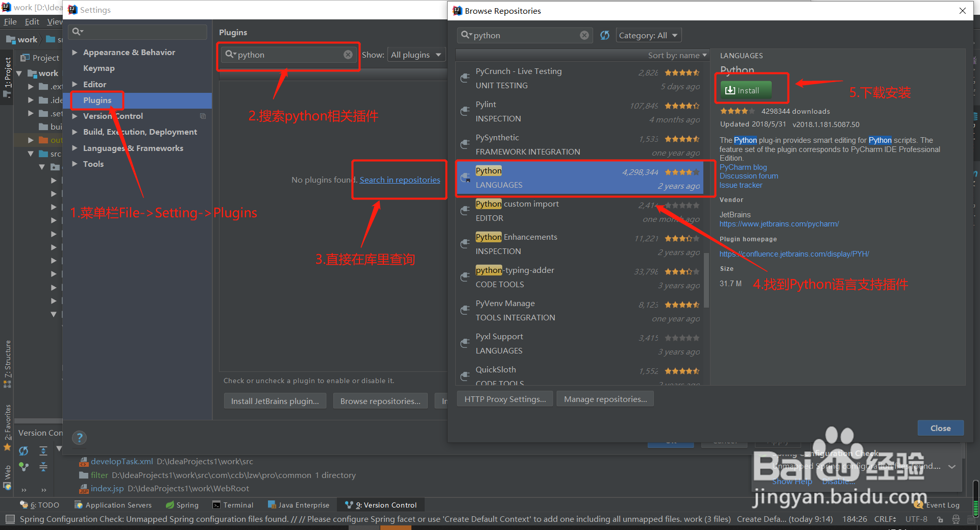980x530 pixels.
Task: Expand Build, Execution, Deployment node
Action: 75,132
